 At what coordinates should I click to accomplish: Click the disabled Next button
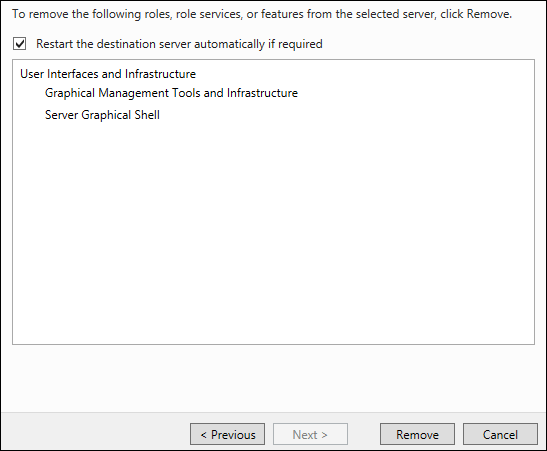point(310,434)
